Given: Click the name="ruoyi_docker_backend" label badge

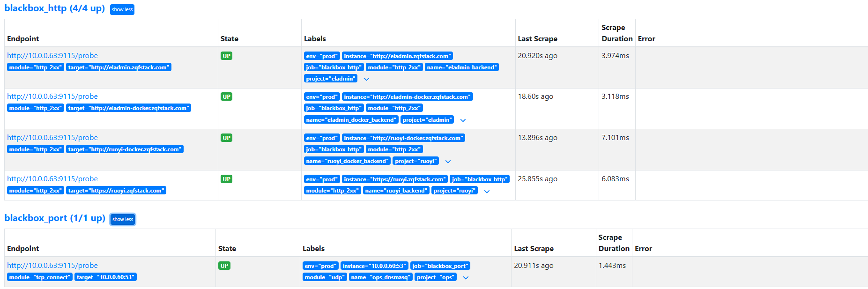Looking at the screenshot, I should (x=347, y=161).
